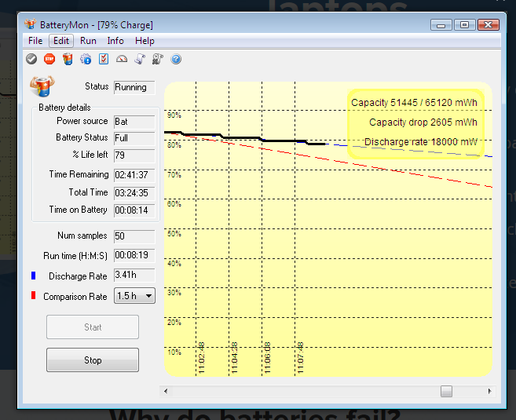Click the Capacity drop 2605 mWh text

pos(423,122)
